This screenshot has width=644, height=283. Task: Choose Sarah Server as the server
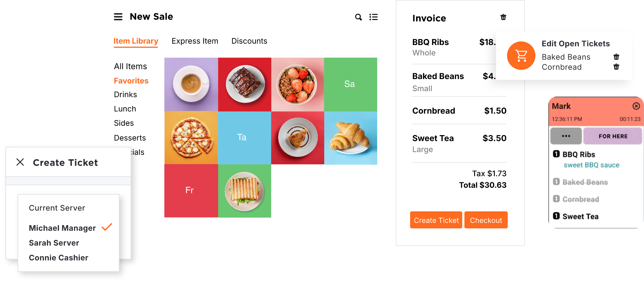[54, 243]
